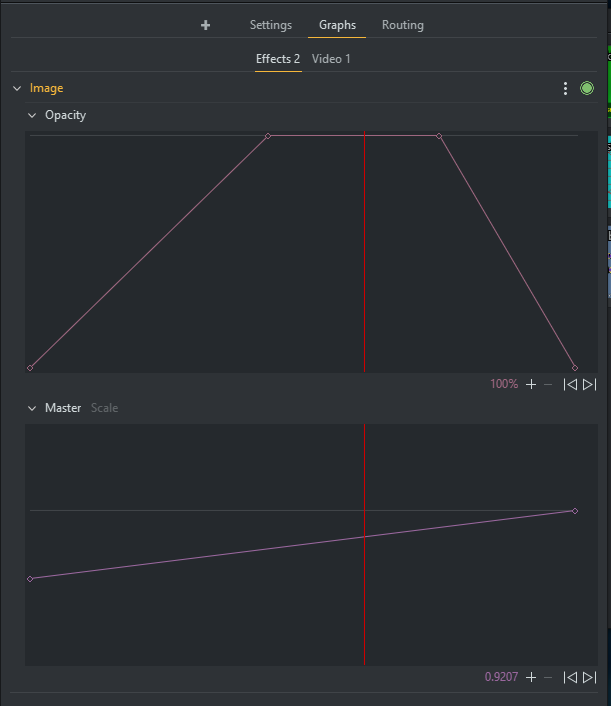Select the Effects 2 sub-tab

click(x=278, y=59)
